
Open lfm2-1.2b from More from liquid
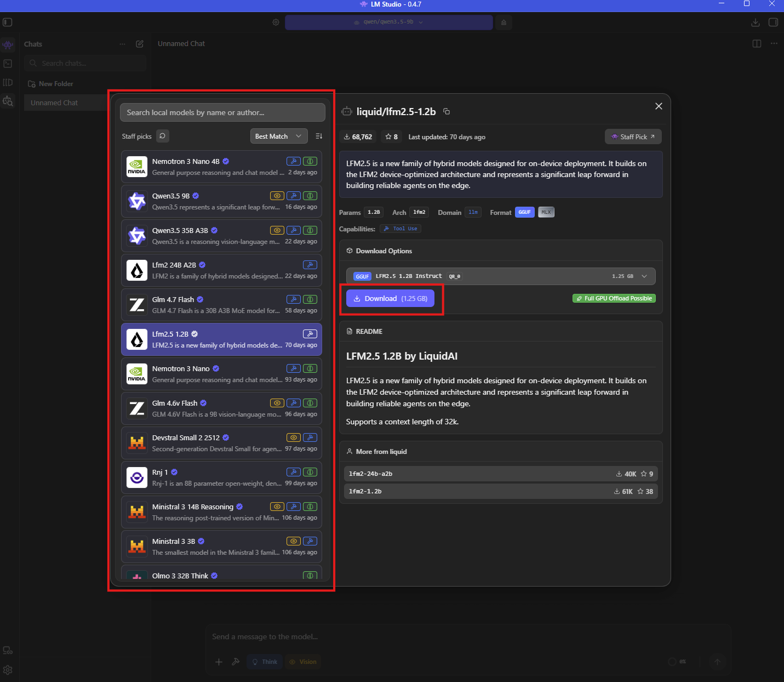coord(501,491)
